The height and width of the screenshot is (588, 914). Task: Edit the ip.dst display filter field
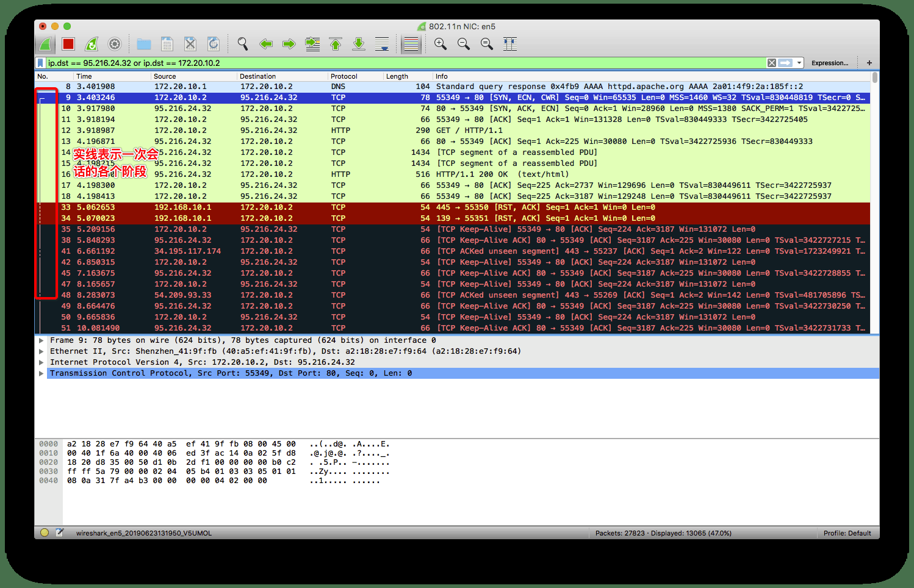point(406,63)
